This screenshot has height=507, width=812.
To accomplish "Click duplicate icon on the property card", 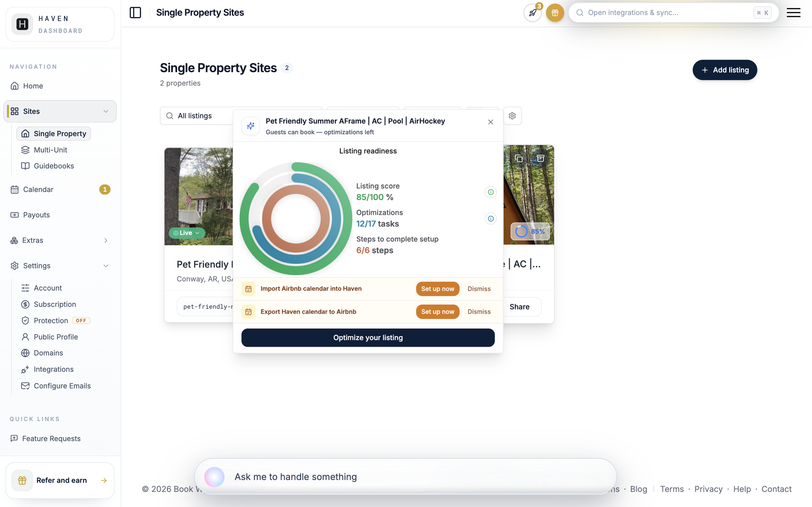I will click(x=519, y=158).
